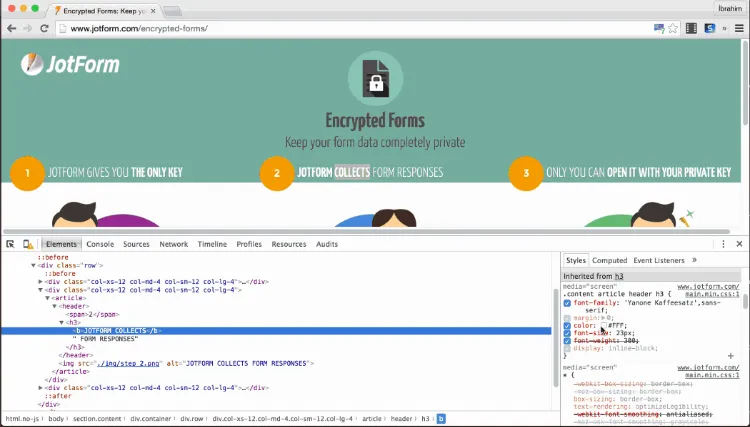
Task: Open the Chrome hamburger menu
Action: (x=739, y=29)
